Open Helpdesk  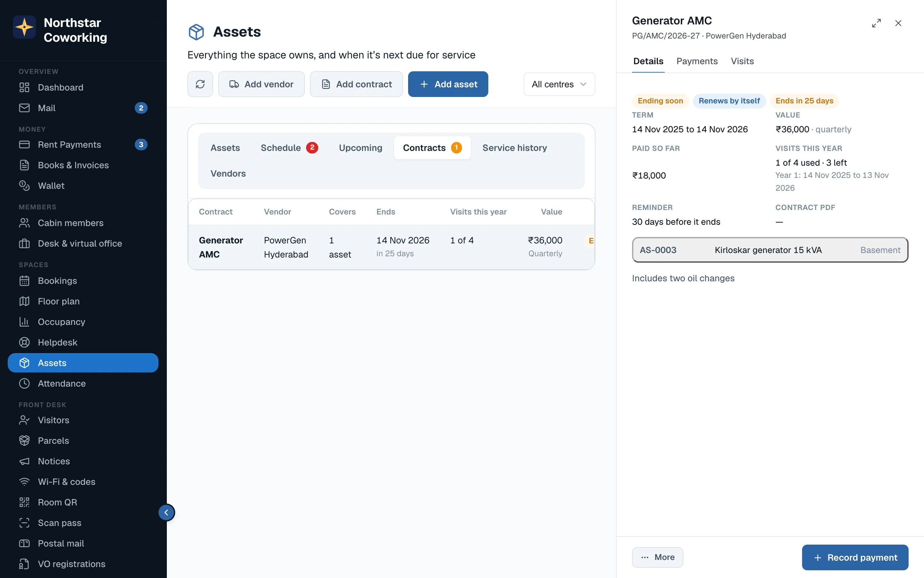[x=83, y=343]
